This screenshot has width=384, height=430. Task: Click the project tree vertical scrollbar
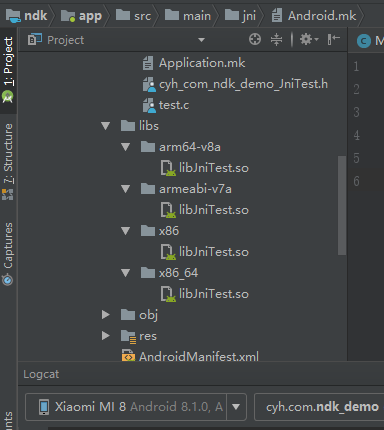342,205
